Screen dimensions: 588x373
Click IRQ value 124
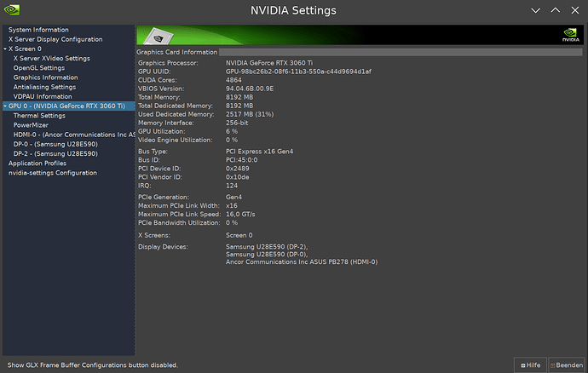(x=232, y=186)
